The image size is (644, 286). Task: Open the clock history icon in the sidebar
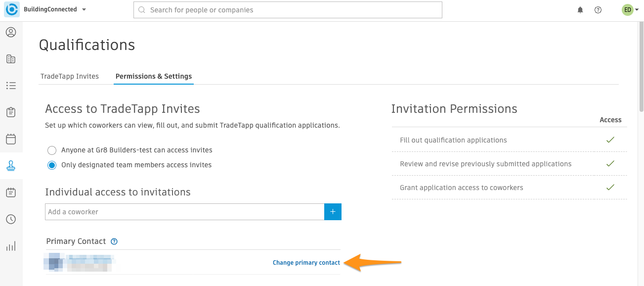point(11,219)
